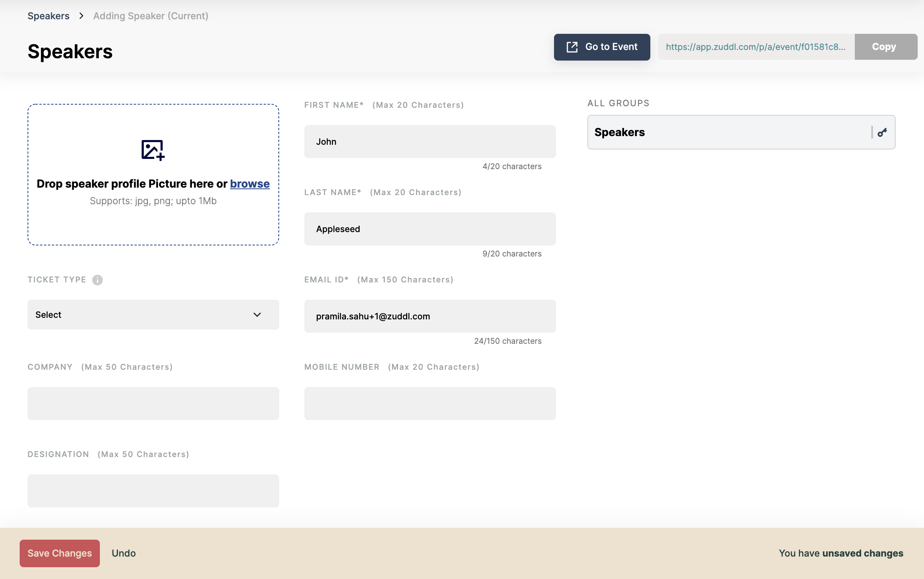Click the browse link for profile picture

tap(250, 184)
